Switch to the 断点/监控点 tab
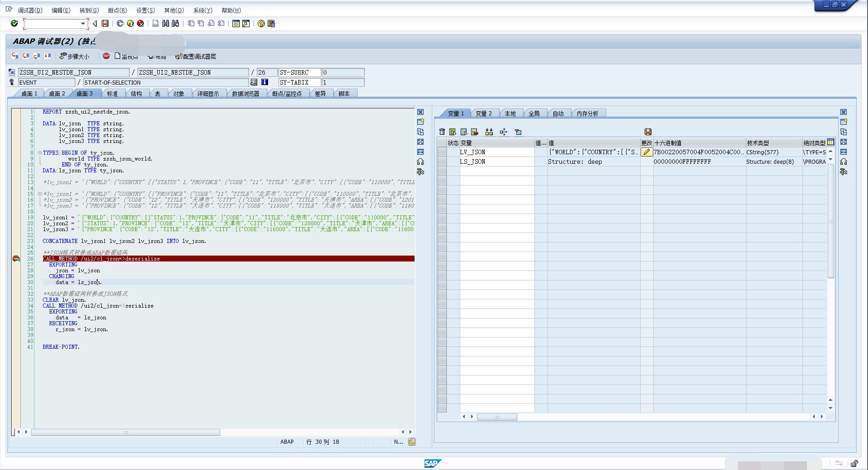 click(x=287, y=94)
